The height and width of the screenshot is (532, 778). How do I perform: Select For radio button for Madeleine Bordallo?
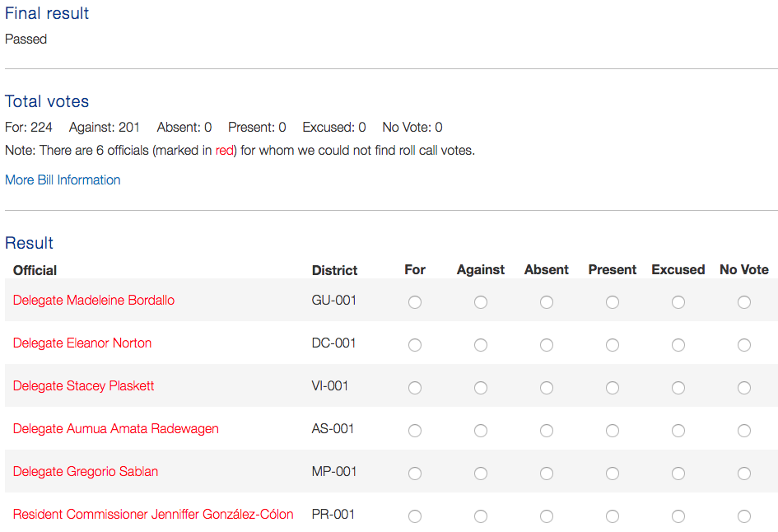[415, 302]
